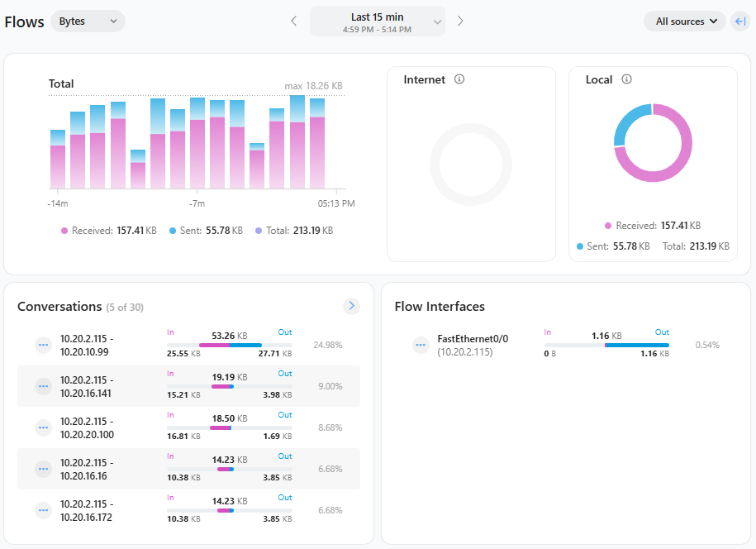Image resolution: width=756 pixels, height=549 pixels.
Task: Click the max 18.26 KB label
Action: click(313, 86)
